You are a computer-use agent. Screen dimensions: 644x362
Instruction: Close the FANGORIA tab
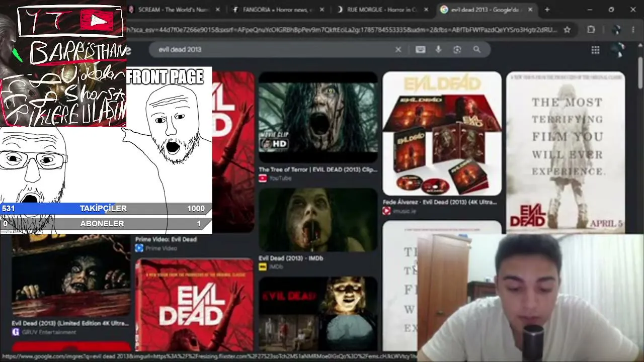pos(321,10)
